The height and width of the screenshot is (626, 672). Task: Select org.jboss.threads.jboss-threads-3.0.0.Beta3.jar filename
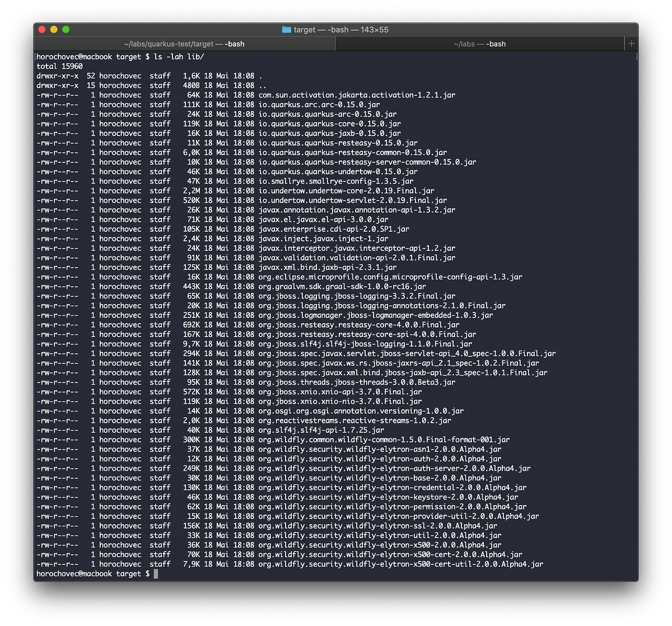(x=357, y=382)
